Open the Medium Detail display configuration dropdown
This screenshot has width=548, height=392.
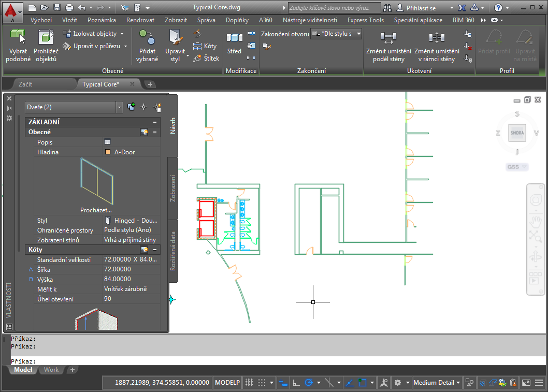click(437, 383)
